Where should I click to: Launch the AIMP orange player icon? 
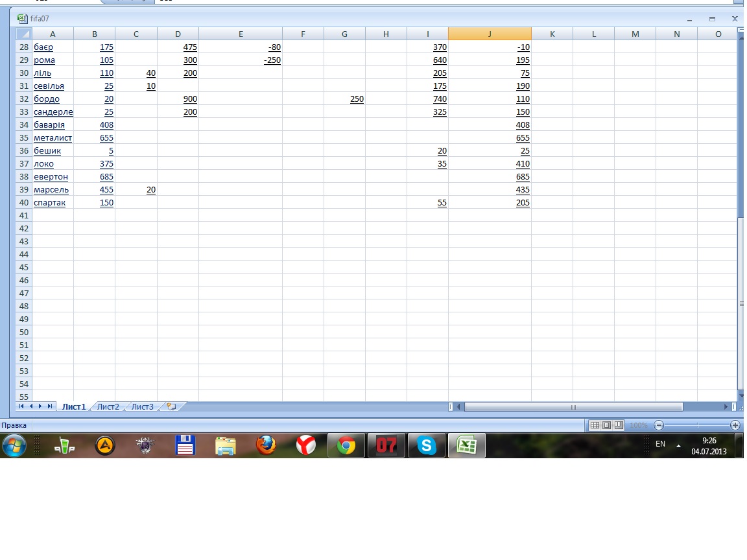coord(105,446)
